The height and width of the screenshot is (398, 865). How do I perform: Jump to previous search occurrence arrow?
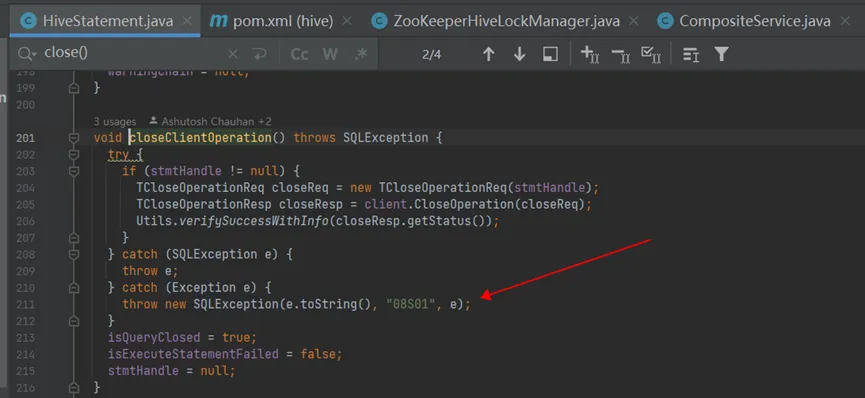click(488, 54)
